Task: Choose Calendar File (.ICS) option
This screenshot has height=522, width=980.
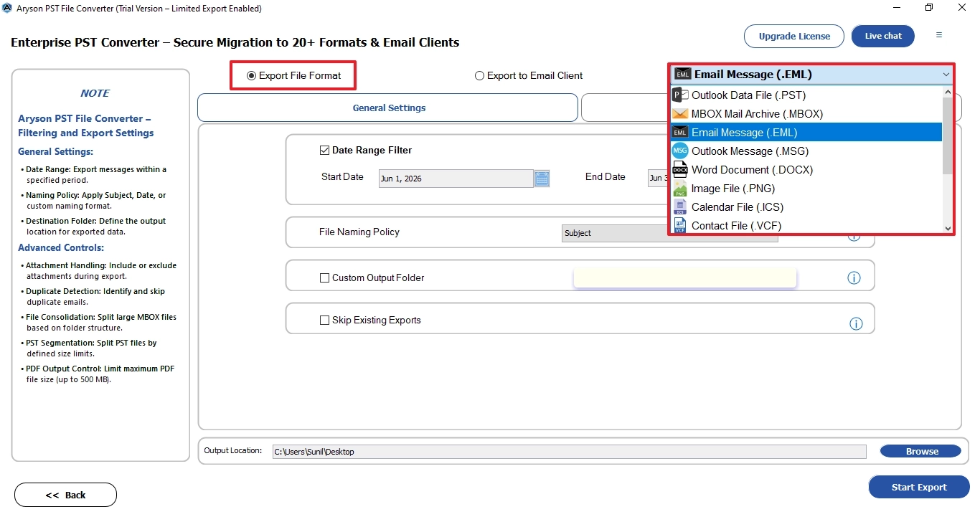Action: point(806,207)
